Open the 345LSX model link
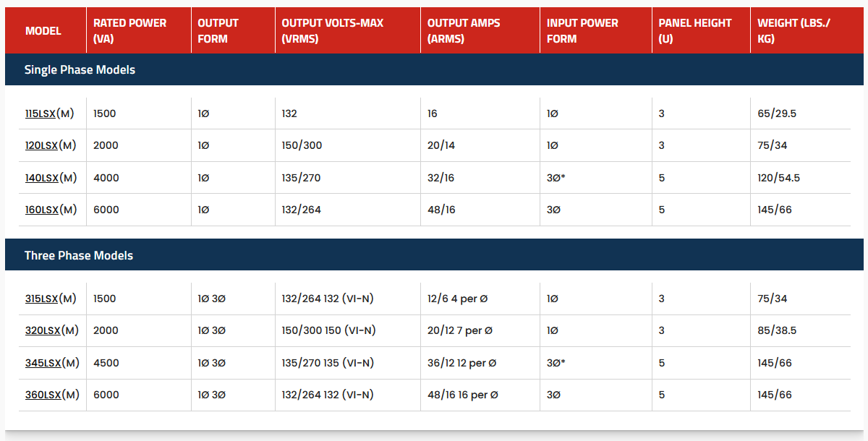The width and height of the screenshot is (868, 441). (x=43, y=363)
